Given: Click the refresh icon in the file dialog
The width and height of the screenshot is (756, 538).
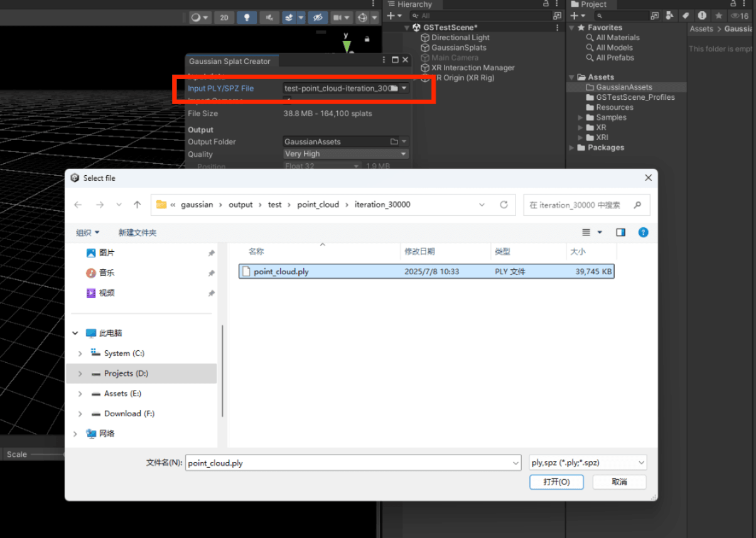Looking at the screenshot, I should 504,205.
